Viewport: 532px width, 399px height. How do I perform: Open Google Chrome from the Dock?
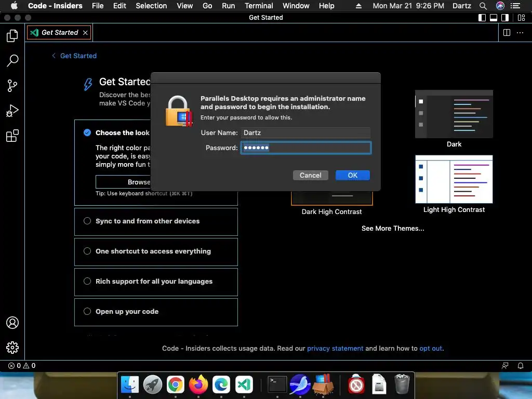click(176, 384)
